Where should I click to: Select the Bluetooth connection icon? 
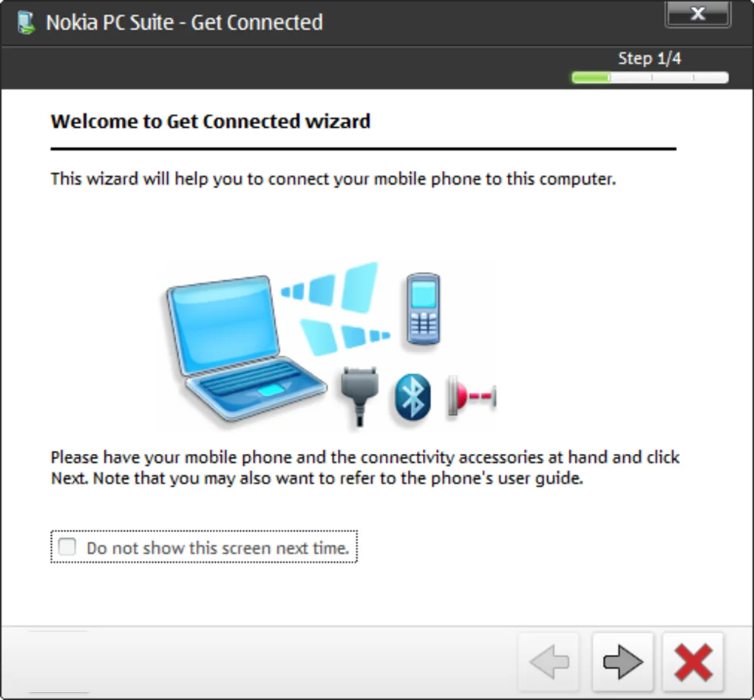[412, 397]
